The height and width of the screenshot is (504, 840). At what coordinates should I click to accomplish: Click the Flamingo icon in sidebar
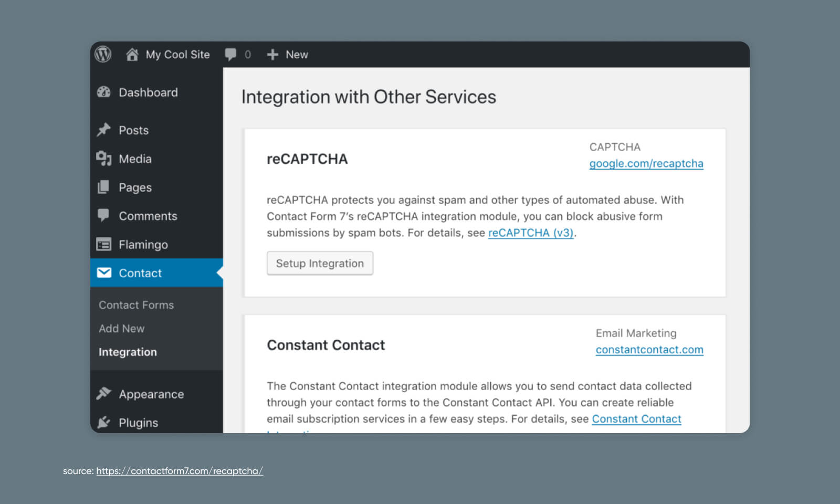click(104, 244)
